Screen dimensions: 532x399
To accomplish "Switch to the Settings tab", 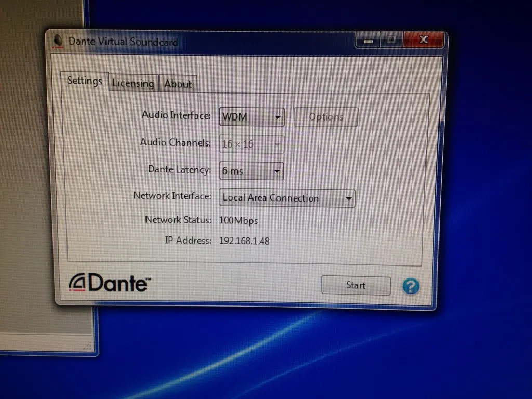I will tap(85, 82).
